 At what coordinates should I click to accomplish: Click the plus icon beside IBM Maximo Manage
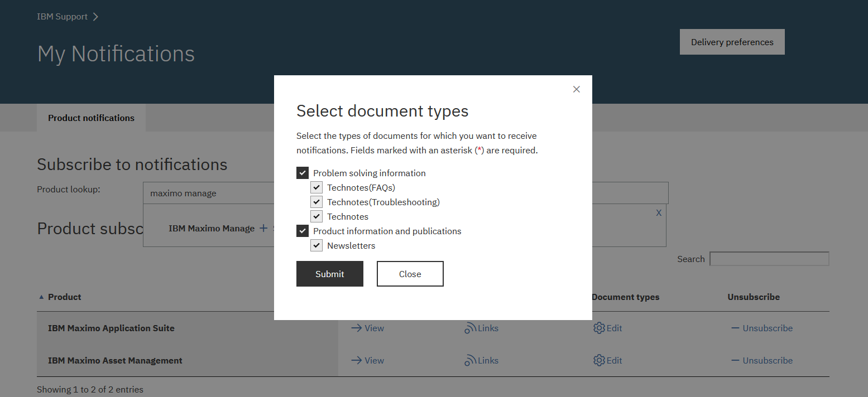(x=263, y=228)
